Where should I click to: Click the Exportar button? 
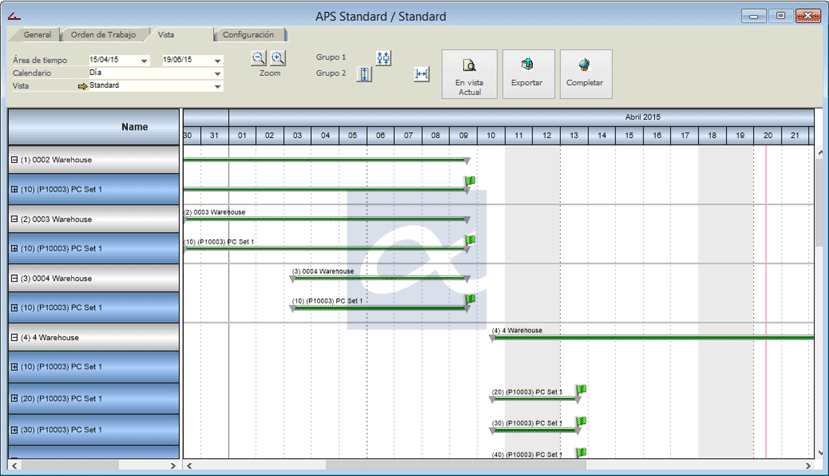(527, 74)
